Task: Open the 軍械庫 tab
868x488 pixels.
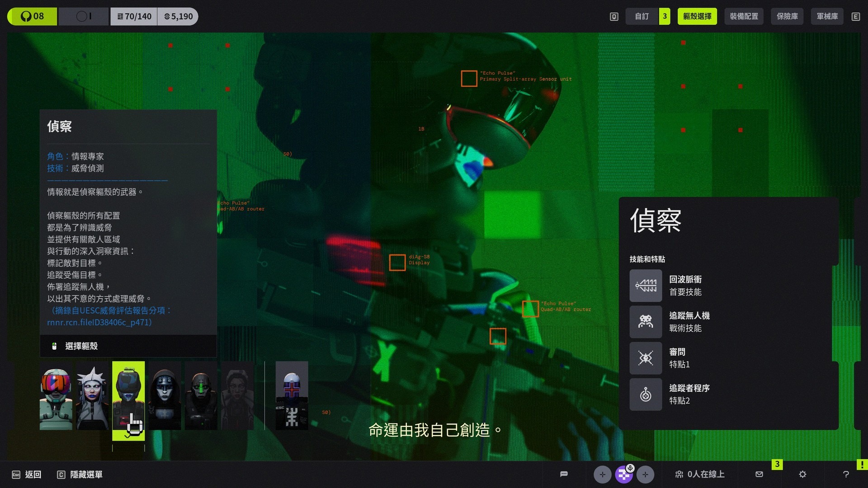Action: (827, 16)
